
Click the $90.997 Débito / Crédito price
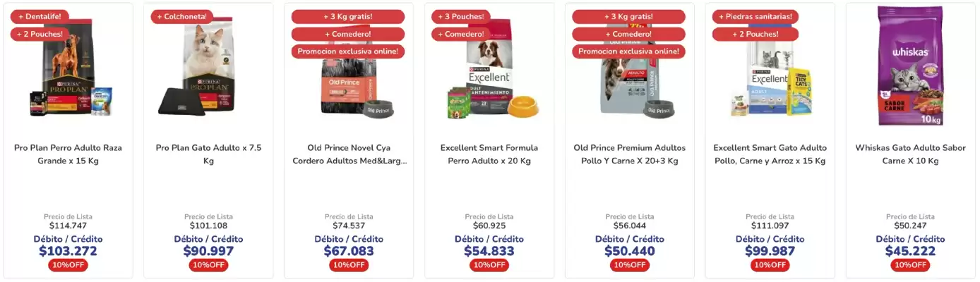(x=208, y=251)
